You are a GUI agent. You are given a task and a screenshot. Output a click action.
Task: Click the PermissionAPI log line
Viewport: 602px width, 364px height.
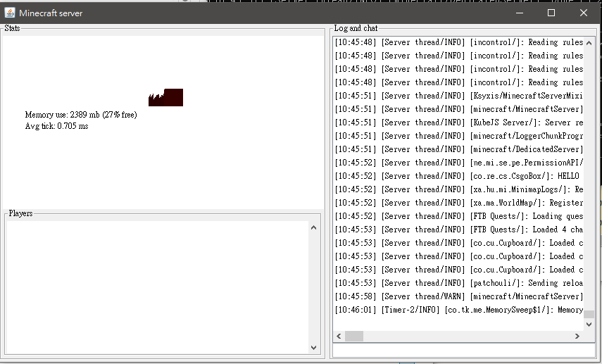tap(459, 163)
